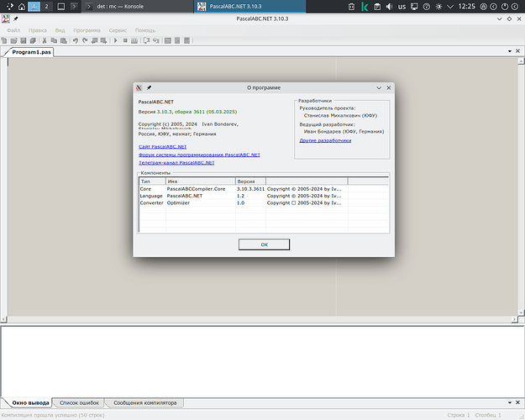Click the Redo toolbar icon
Image resolution: width=525 pixels, height=420 pixels.
tap(85, 40)
